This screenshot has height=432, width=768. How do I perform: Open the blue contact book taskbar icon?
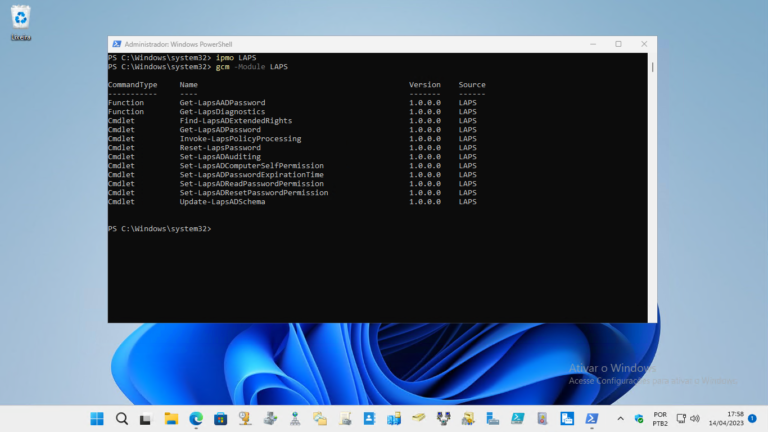[369, 419]
